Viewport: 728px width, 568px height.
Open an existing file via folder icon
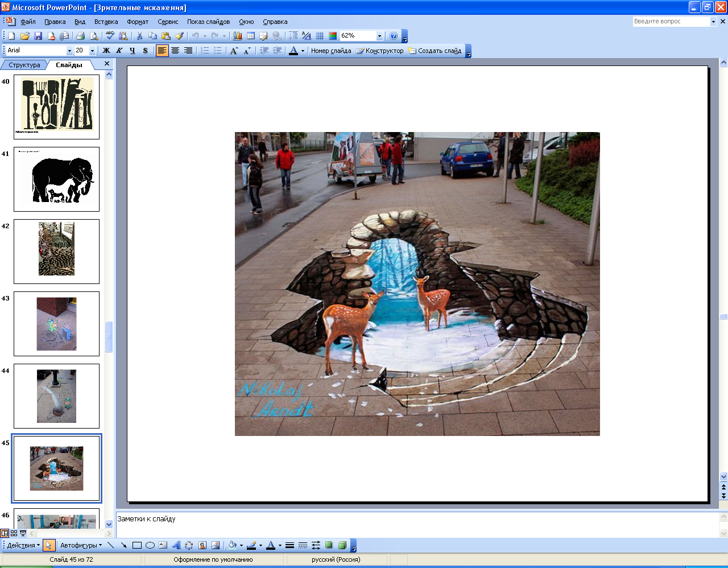pos(25,36)
